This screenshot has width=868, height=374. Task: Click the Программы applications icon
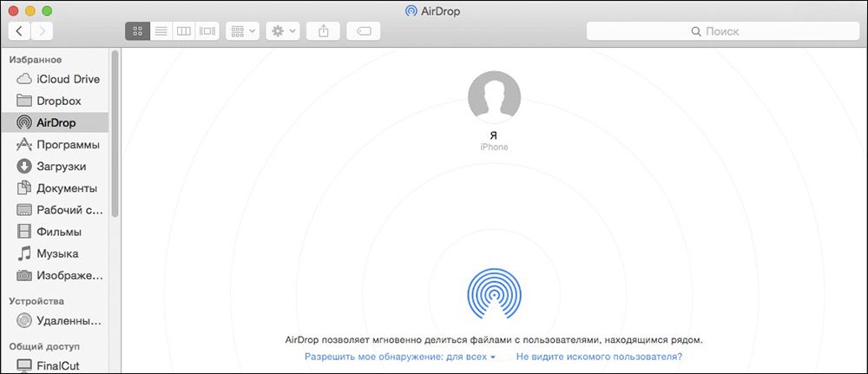tap(24, 144)
